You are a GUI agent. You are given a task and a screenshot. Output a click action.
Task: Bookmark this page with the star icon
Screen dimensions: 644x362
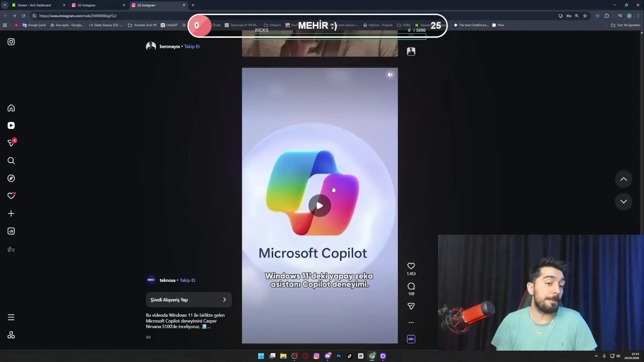coord(585,16)
